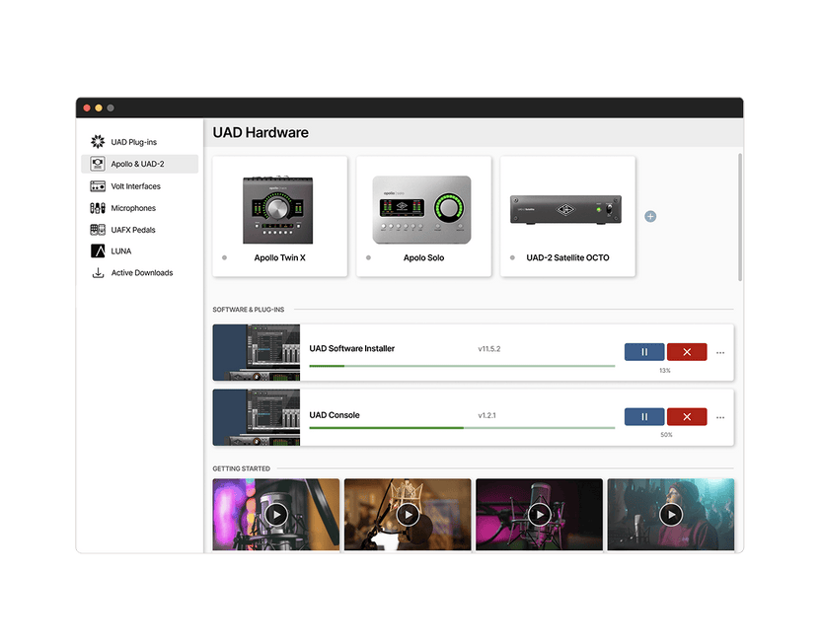The height and width of the screenshot is (644, 821).
Task: Play the first Getting Started video
Action: [275, 514]
